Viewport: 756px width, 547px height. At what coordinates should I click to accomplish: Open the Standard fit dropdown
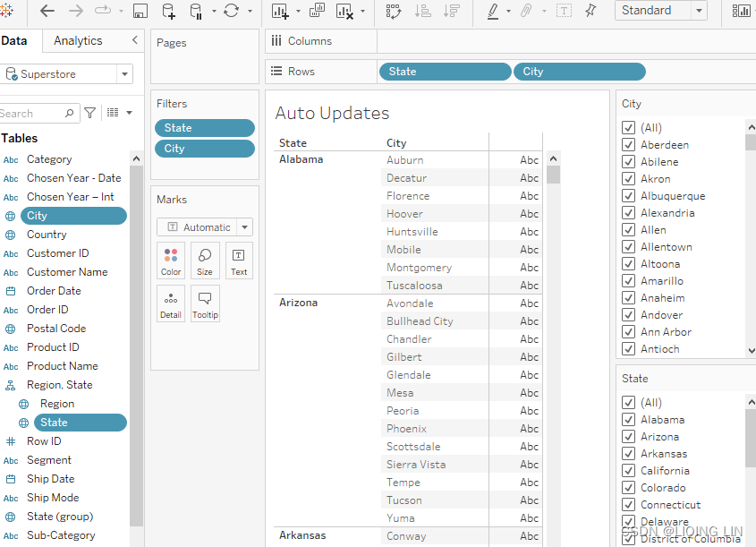[660, 11]
